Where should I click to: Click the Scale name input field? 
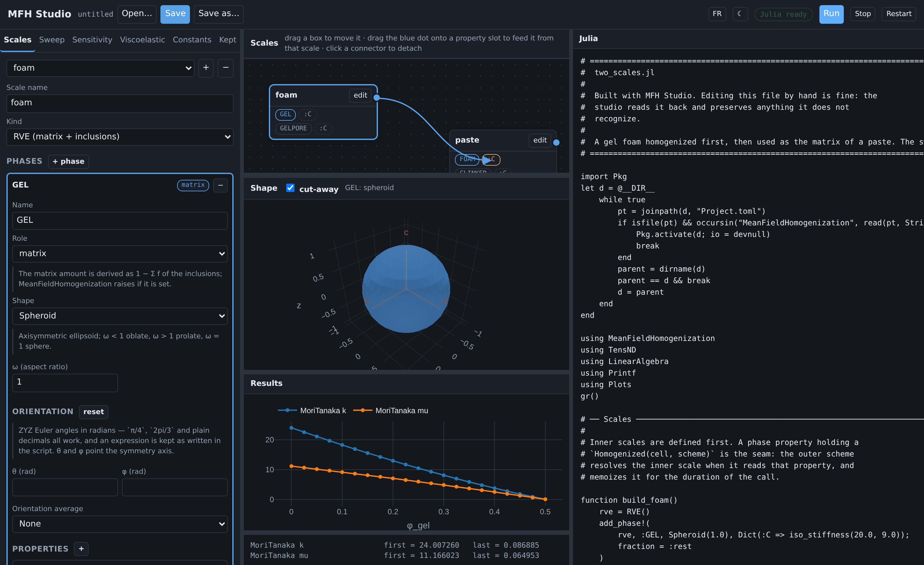(x=120, y=103)
